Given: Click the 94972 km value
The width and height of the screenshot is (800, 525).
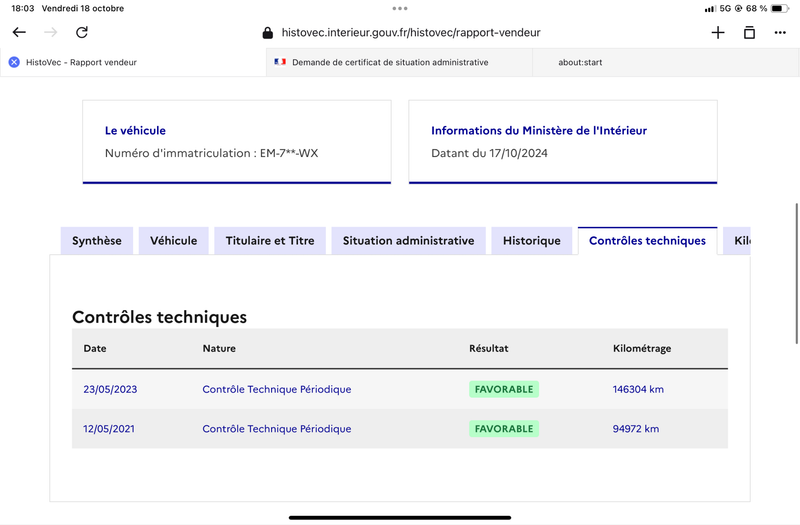Looking at the screenshot, I should point(636,429).
